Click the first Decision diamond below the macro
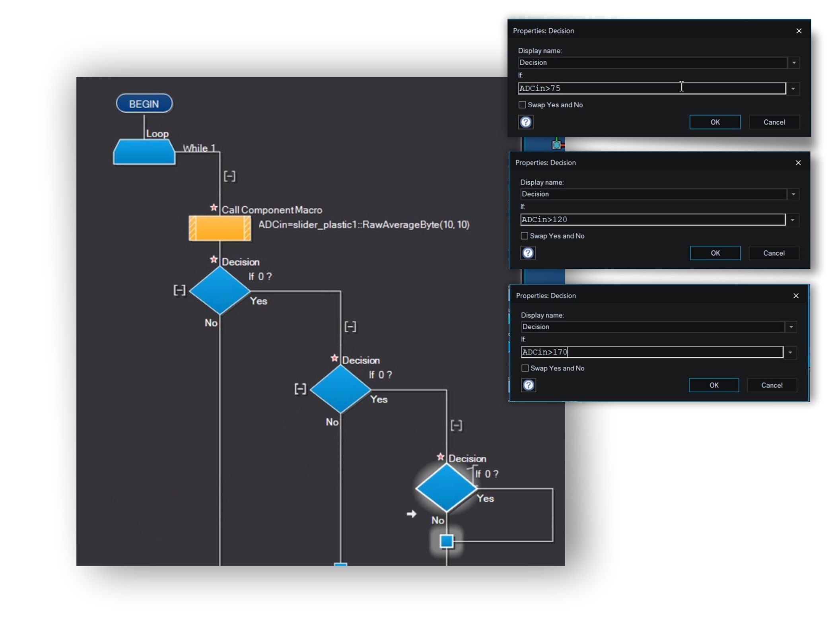 220,290
